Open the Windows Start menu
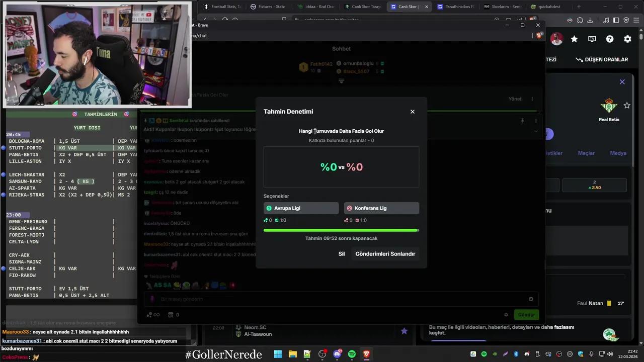644x362 pixels. (278, 354)
